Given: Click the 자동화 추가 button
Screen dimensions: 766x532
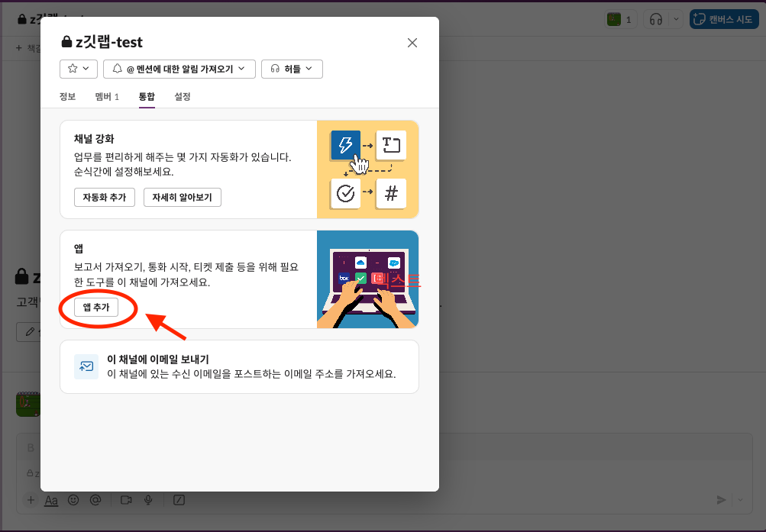Looking at the screenshot, I should (x=105, y=197).
